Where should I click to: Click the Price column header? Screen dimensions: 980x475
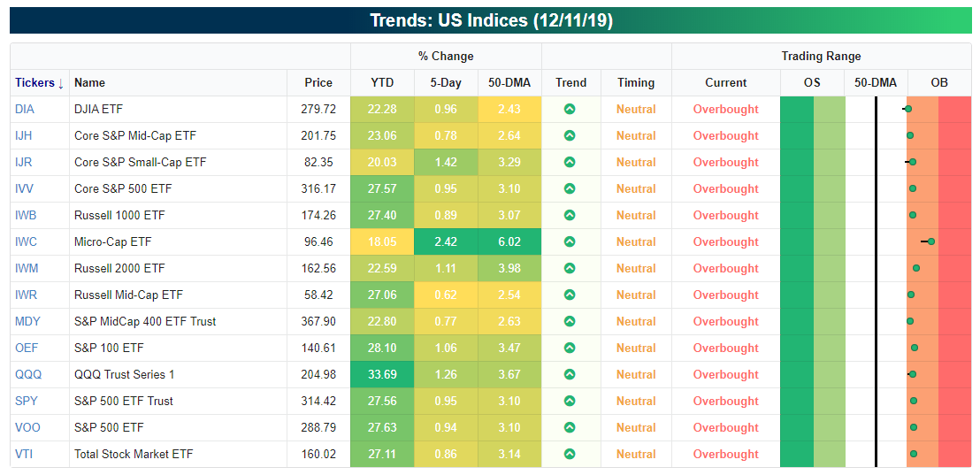coord(318,83)
